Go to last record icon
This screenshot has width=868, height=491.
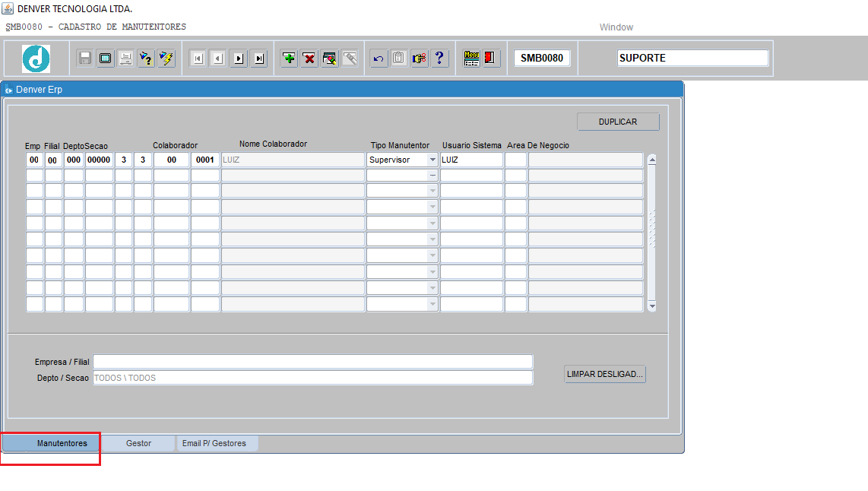tap(259, 58)
